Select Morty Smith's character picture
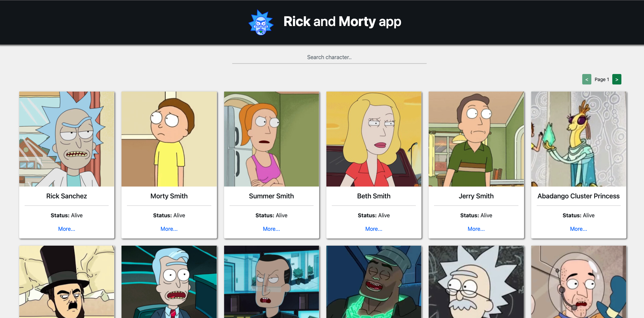Viewport: 644px width, 318px height. [x=169, y=139]
